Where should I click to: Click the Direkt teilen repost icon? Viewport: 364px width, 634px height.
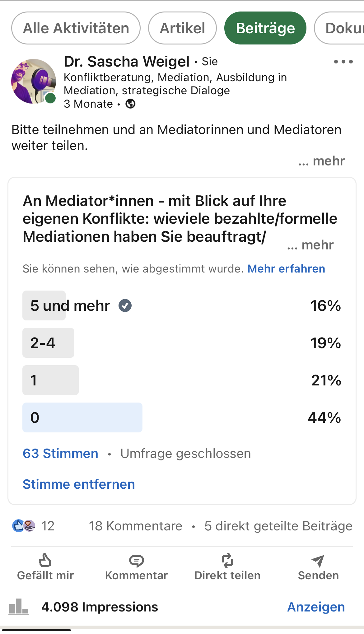[x=227, y=561]
